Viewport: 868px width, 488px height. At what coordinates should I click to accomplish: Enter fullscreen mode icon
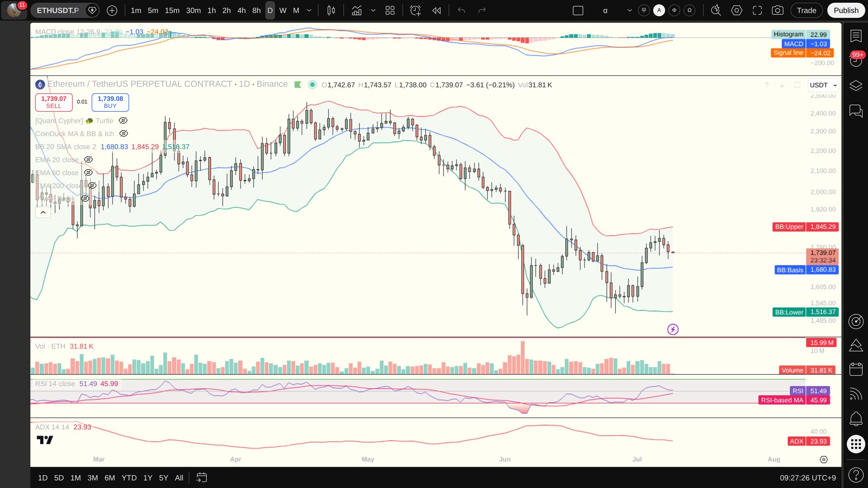(757, 10)
